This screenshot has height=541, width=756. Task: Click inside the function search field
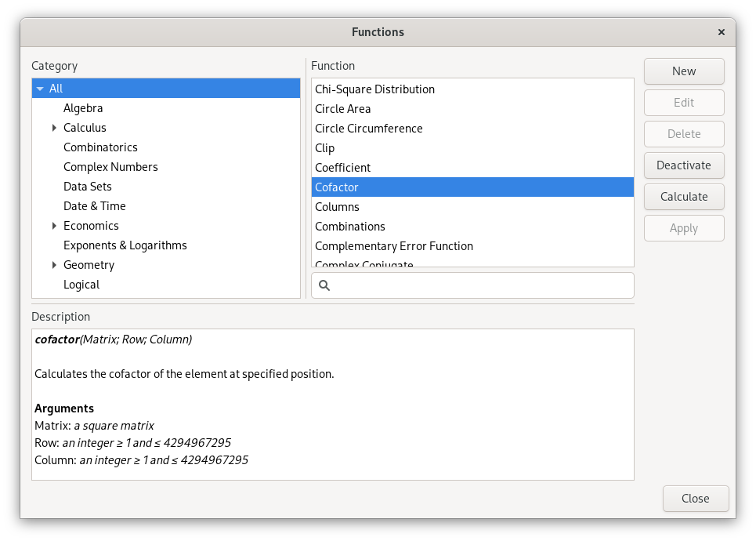(470, 285)
